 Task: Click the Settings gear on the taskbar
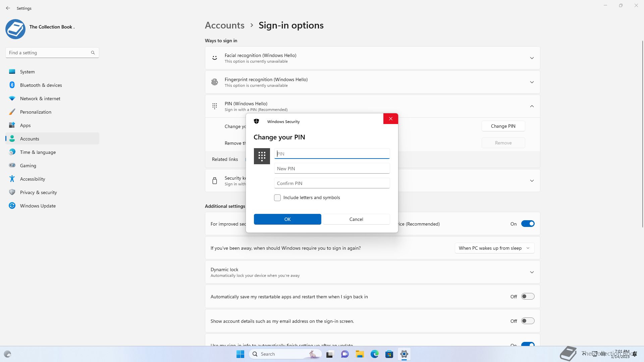[x=404, y=354]
